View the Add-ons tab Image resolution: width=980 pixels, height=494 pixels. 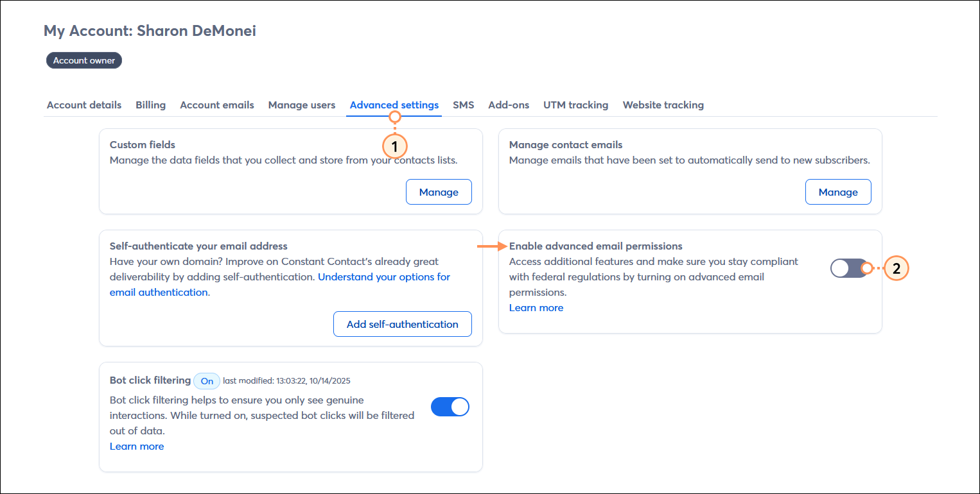click(x=508, y=105)
